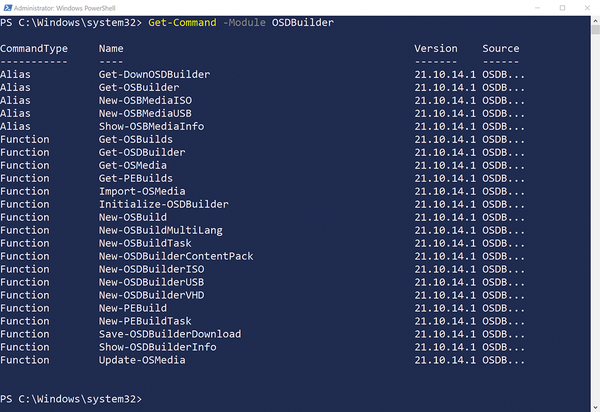Select New-OSDBuilderUSB function name
Image resolution: width=600 pixels, height=412 pixels.
point(152,282)
